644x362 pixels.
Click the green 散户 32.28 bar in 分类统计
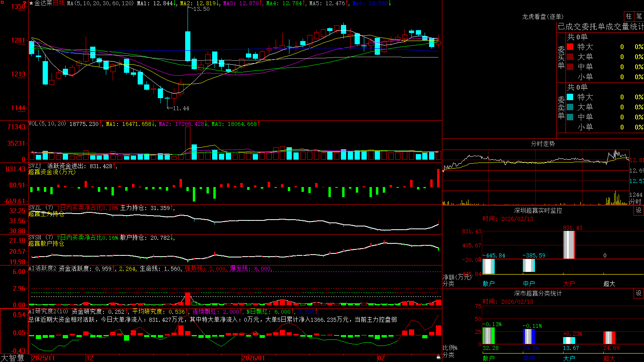(x=489, y=336)
